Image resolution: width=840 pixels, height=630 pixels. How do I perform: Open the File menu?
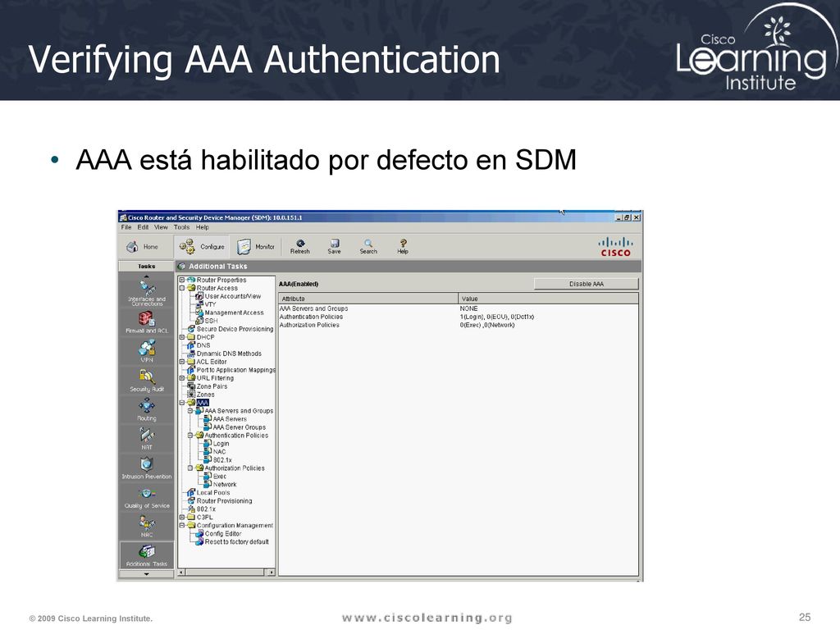(126, 227)
